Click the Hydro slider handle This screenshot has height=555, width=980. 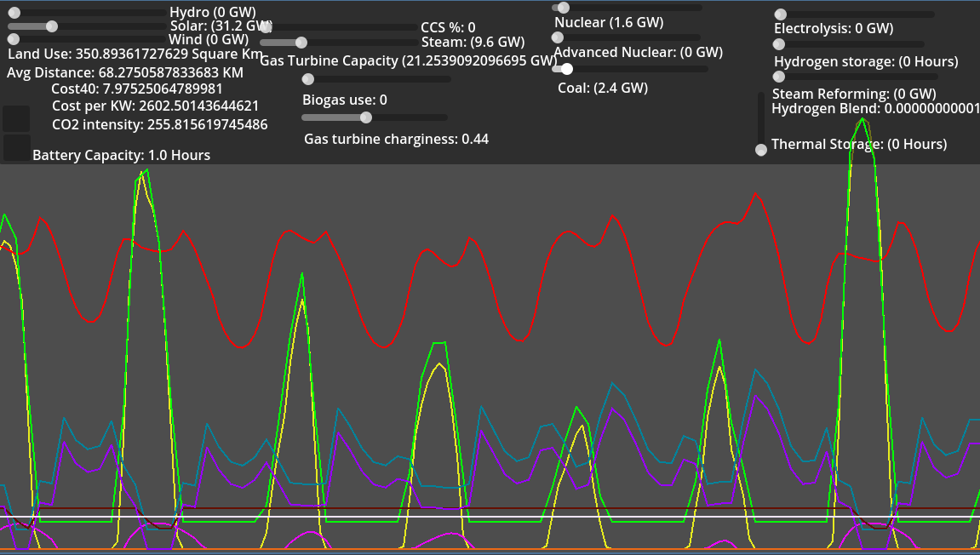click(14, 13)
